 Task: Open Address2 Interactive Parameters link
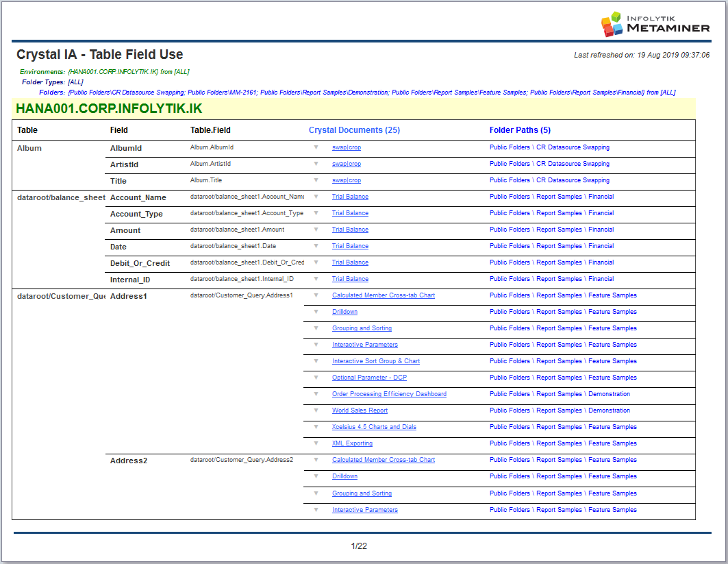click(x=365, y=510)
